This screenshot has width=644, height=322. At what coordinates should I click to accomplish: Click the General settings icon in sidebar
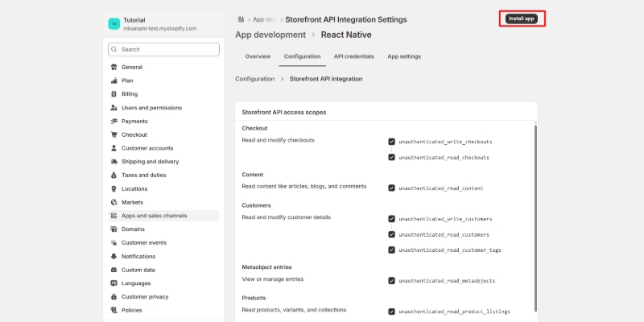click(114, 67)
